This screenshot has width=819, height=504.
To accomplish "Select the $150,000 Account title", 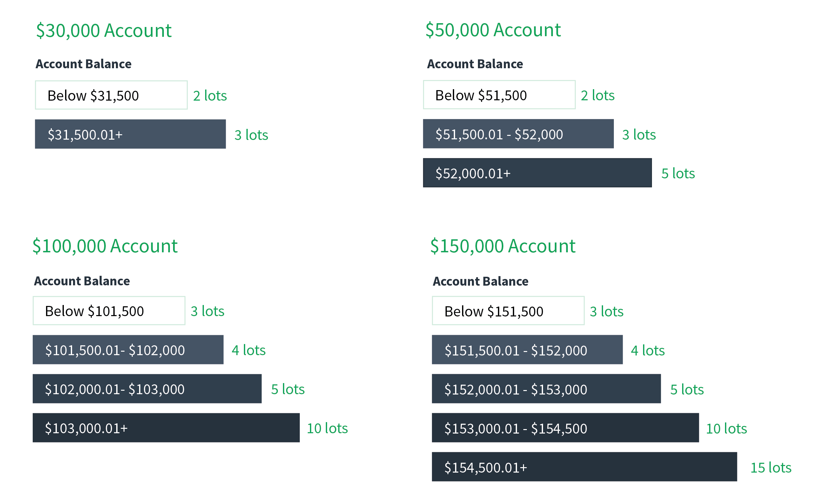I will (502, 246).
